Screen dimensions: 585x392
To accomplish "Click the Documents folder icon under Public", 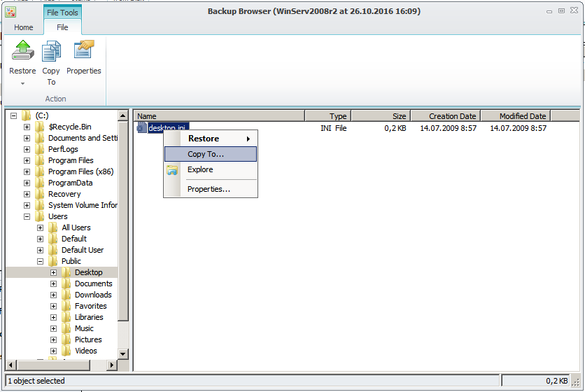I will point(66,283).
